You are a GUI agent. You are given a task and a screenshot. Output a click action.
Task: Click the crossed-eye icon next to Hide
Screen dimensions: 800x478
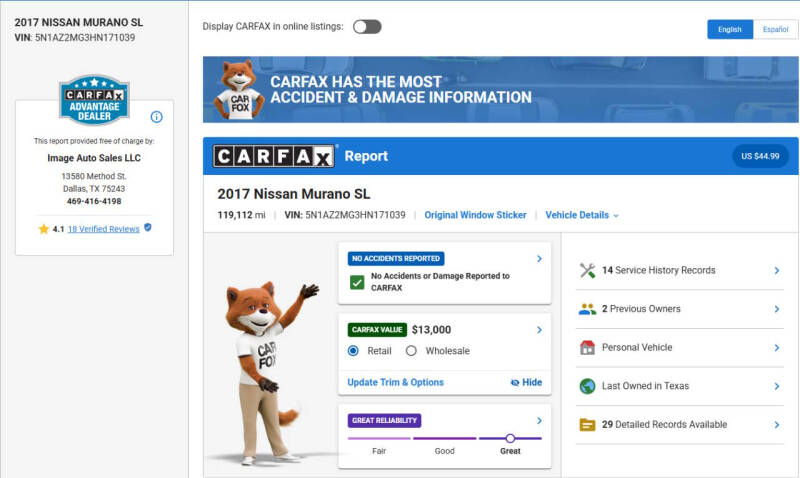[x=515, y=383]
